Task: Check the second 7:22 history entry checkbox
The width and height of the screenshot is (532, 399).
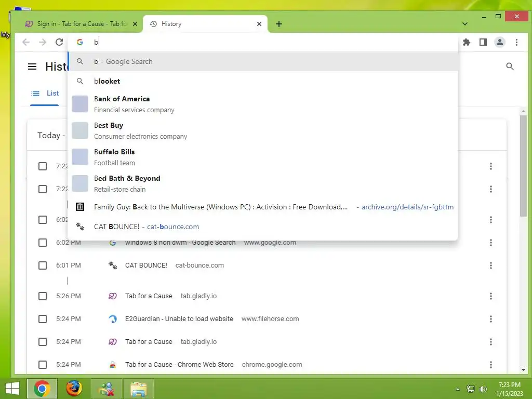Action: [43, 189]
